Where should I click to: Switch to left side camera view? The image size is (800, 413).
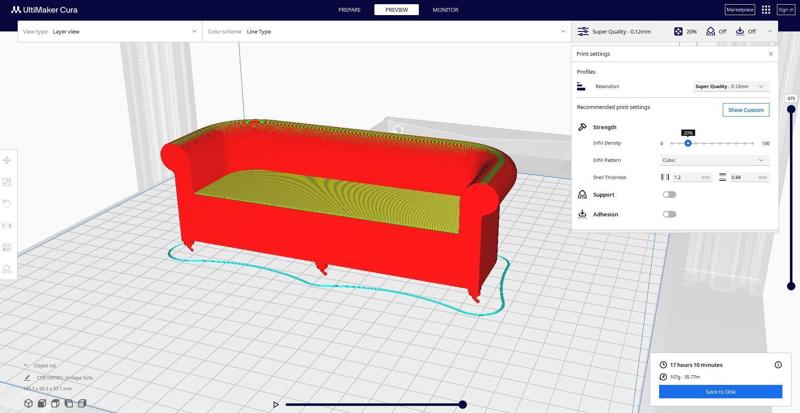(68, 403)
